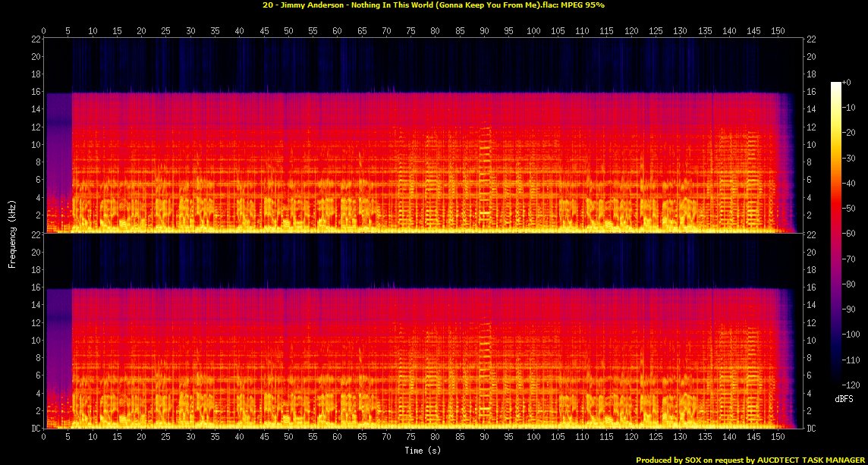Click the spectrogram title with the FLAC filename
The image size is (868, 465).
click(x=433, y=5)
